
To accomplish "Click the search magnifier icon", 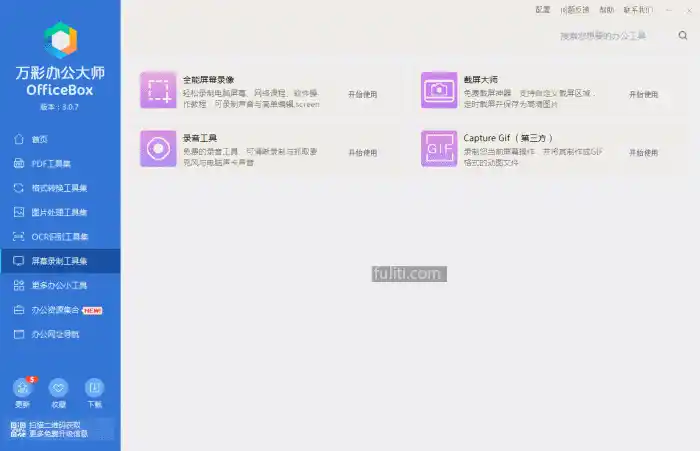I will pyautogui.click(x=683, y=35).
